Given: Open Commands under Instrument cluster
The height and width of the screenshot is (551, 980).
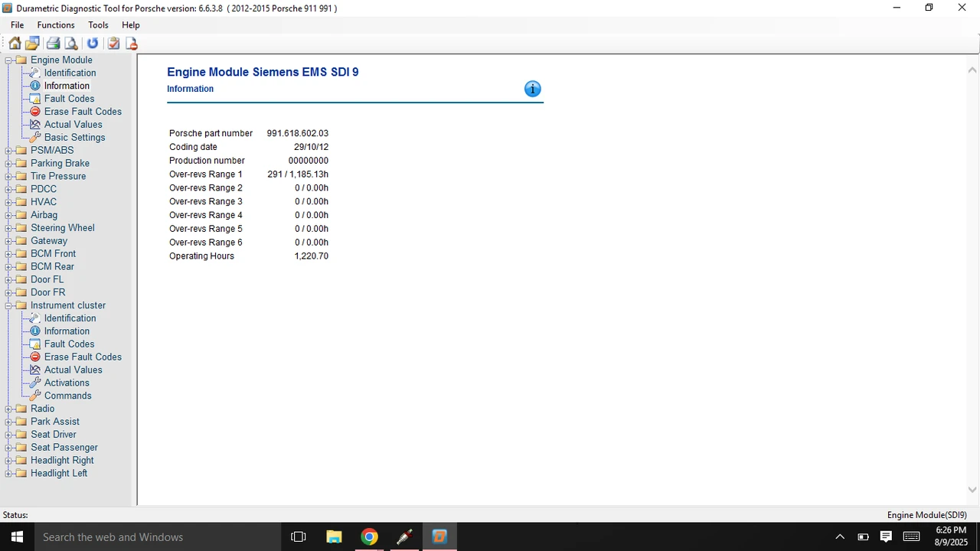Looking at the screenshot, I should click(x=67, y=396).
